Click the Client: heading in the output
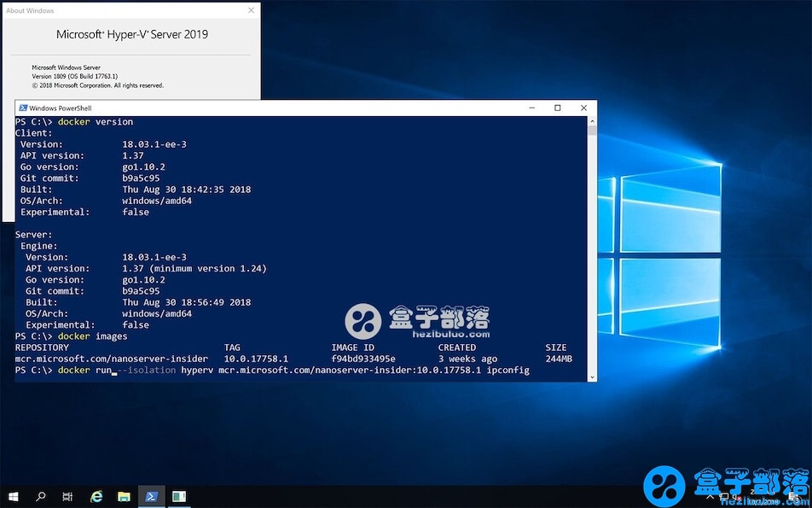Viewport: 812px width, 508px height. (x=33, y=133)
